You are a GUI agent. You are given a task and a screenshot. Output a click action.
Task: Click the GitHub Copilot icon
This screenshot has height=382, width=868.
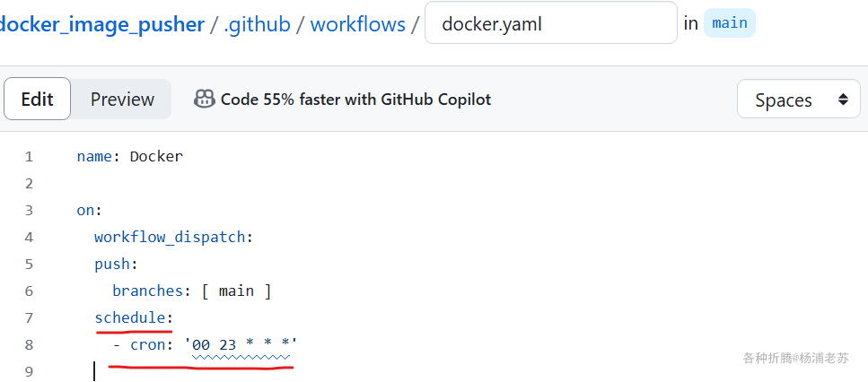[x=205, y=99]
